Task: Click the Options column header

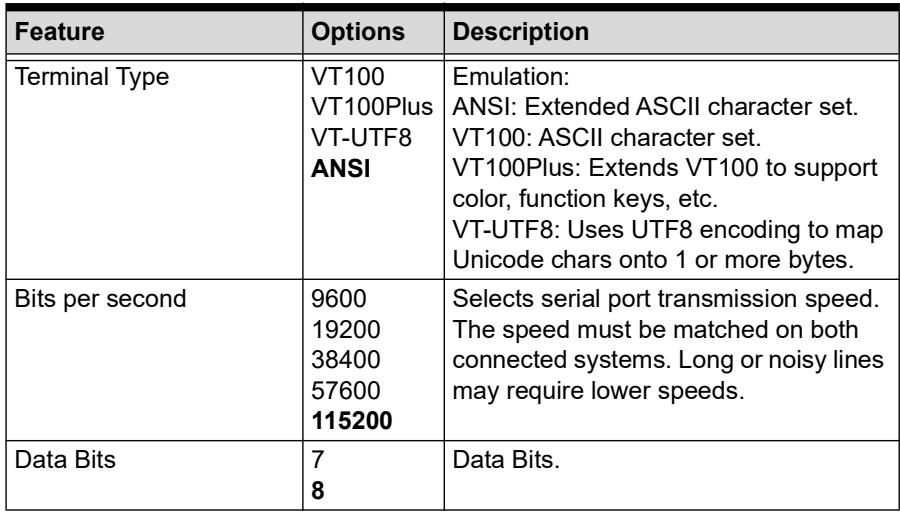Action: tap(358, 32)
